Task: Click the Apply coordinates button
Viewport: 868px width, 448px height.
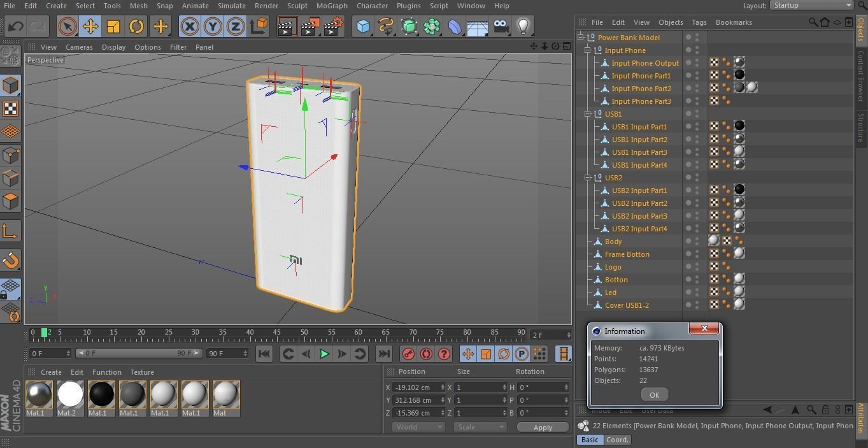Action: 543,428
